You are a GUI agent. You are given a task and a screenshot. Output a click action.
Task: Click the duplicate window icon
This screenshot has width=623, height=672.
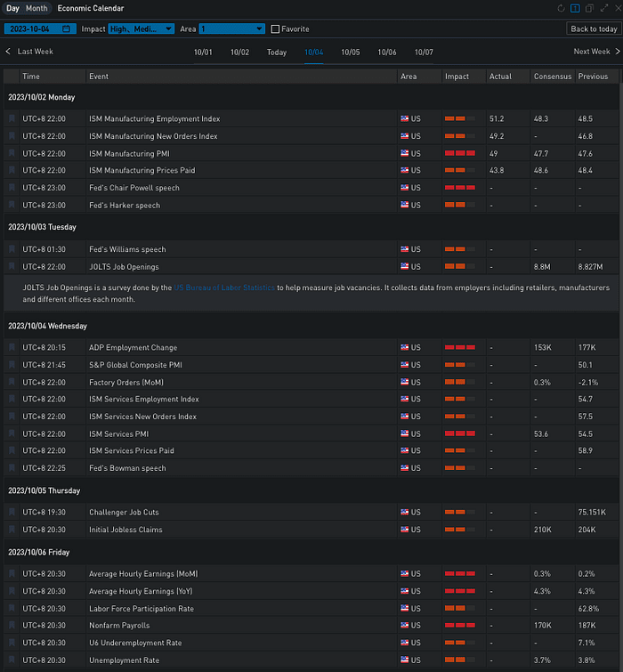tap(589, 8)
